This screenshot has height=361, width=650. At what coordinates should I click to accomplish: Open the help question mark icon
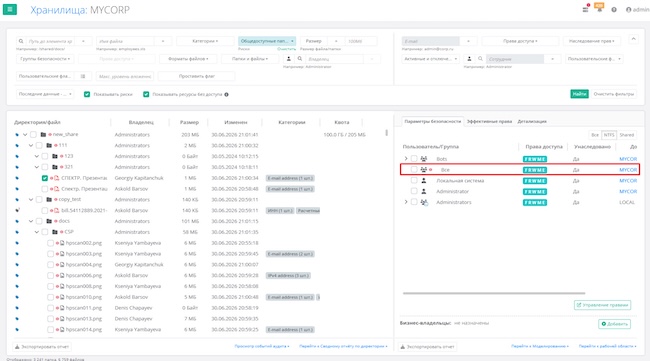tap(614, 10)
